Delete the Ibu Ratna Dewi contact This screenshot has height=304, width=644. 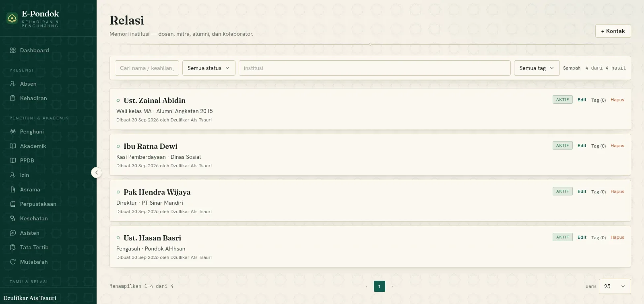click(x=617, y=146)
